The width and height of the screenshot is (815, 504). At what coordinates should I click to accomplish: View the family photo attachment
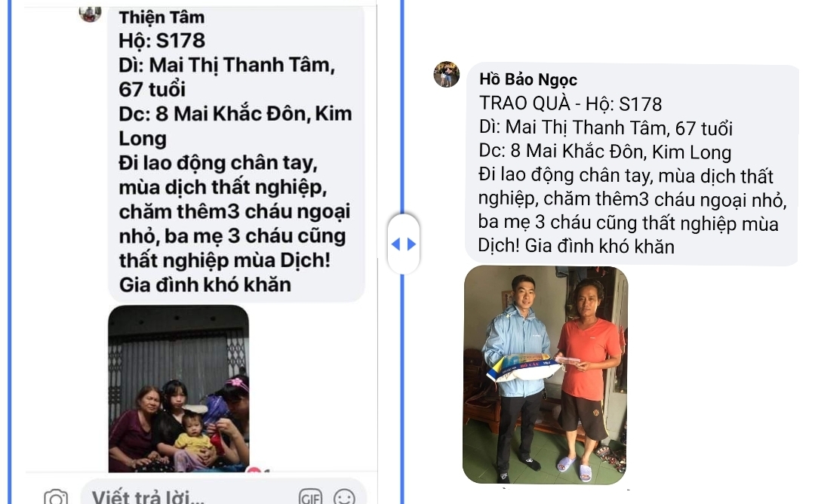pyautogui.click(x=179, y=389)
